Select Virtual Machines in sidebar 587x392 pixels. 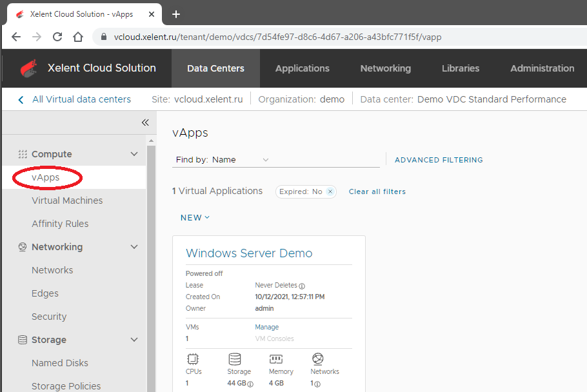67,201
